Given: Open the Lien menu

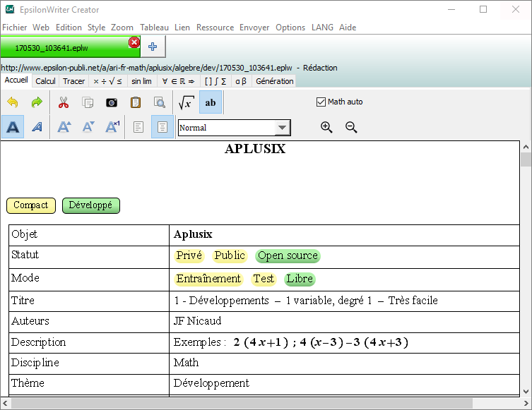Looking at the screenshot, I should click(182, 28).
